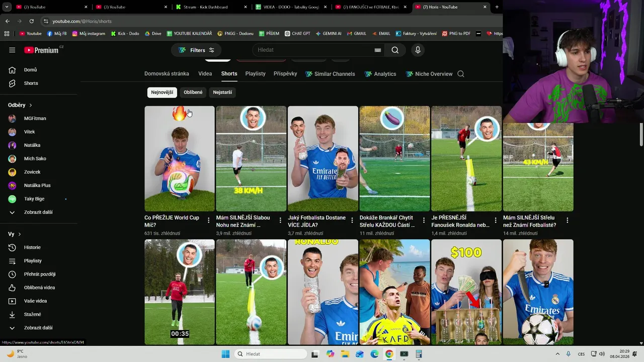The width and height of the screenshot is (644, 362).
Task: Open Analytics tab
Action: 380,74
